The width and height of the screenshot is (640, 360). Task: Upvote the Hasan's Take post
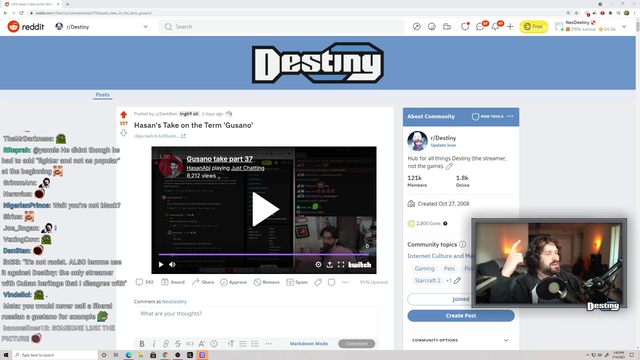tap(124, 115)
